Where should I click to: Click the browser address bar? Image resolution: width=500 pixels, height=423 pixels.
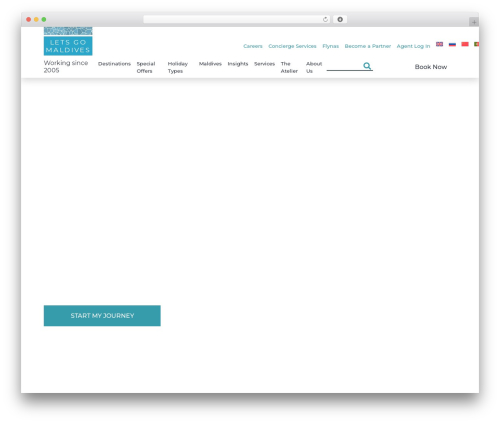coord(236,20)
